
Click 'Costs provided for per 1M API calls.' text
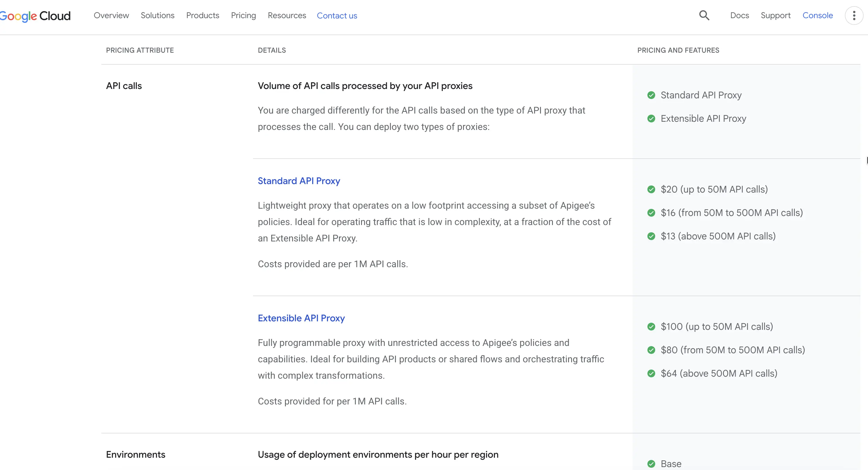click(x=332, y=401)
